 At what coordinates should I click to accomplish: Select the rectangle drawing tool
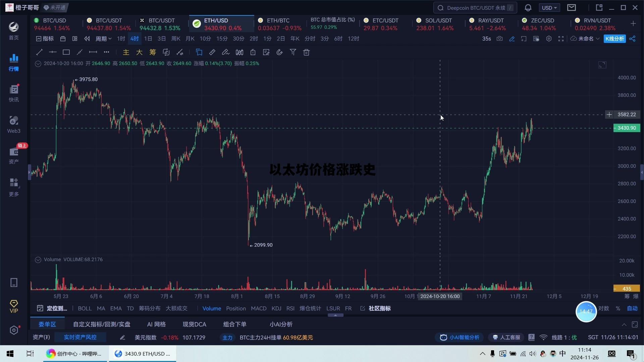click(66, 52)
